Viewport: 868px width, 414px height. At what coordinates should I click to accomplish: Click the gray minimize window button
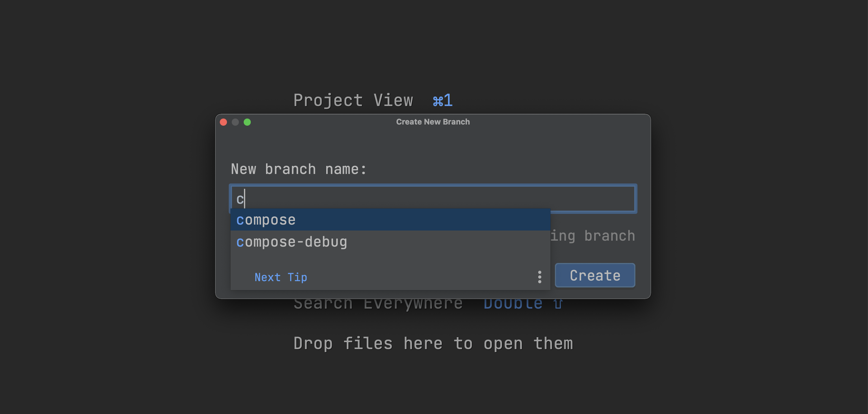(x=235, y=122)
